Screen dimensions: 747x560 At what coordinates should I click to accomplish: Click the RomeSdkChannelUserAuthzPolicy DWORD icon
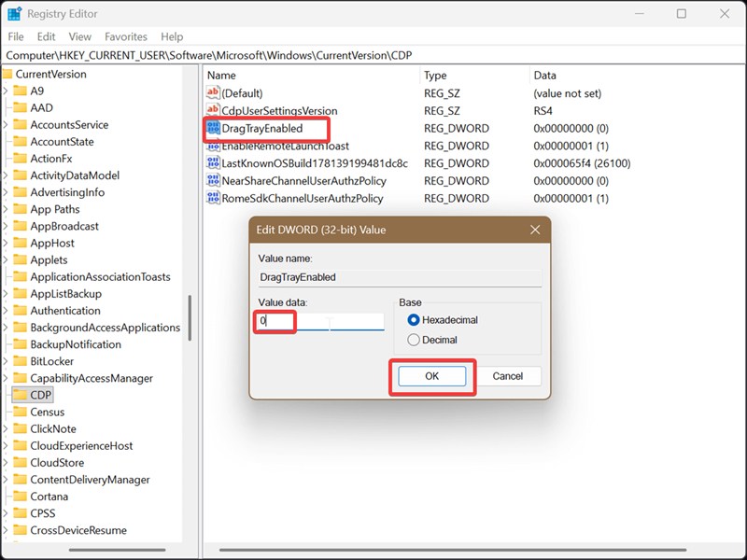point(213,198)
